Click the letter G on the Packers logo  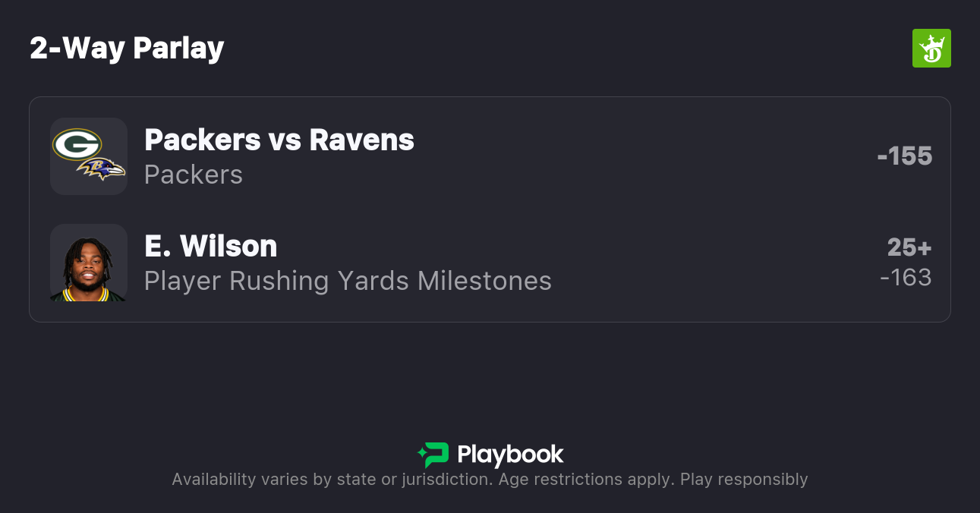[75, 144]
